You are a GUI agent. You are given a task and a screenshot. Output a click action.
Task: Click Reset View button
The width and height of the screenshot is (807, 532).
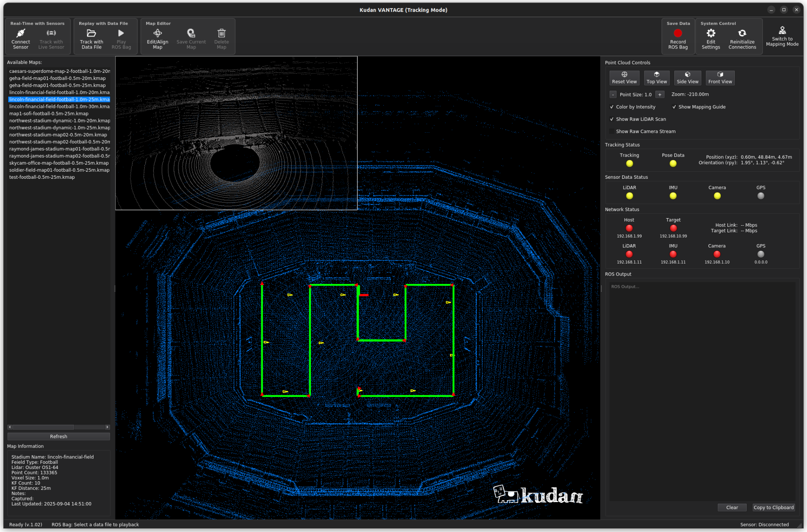pos(624,78)
